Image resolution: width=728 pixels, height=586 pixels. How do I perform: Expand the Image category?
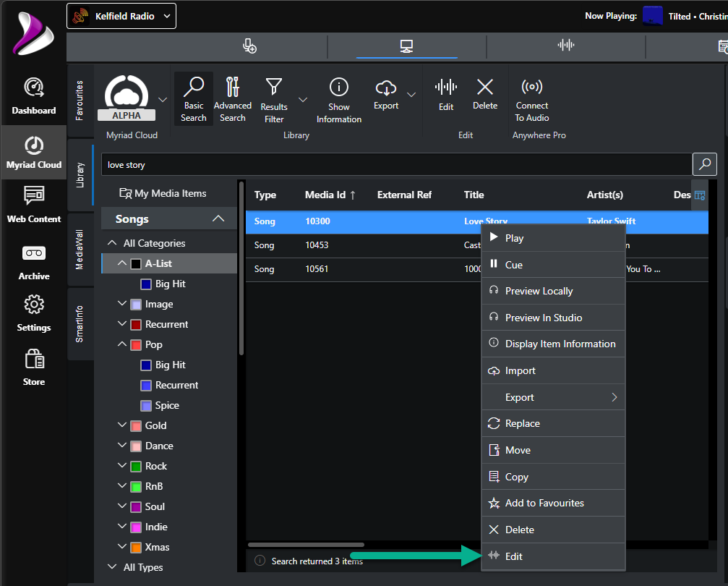pos(122,303)
